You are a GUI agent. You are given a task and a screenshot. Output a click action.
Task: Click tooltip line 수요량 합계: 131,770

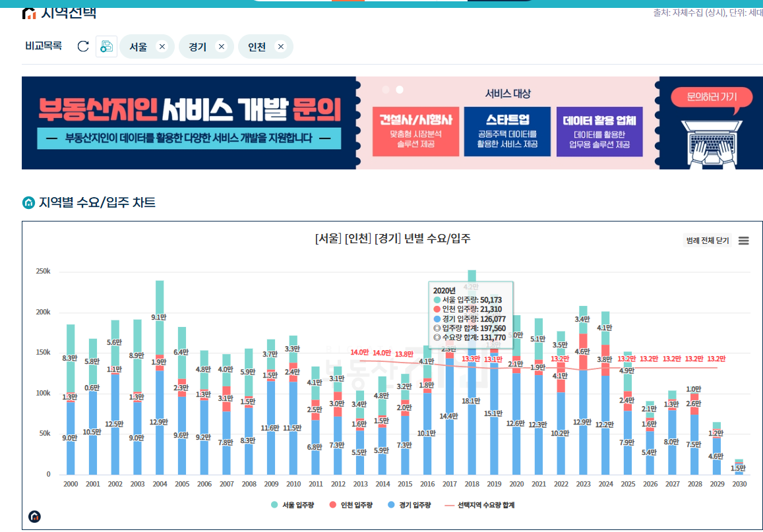coord(470,338)
